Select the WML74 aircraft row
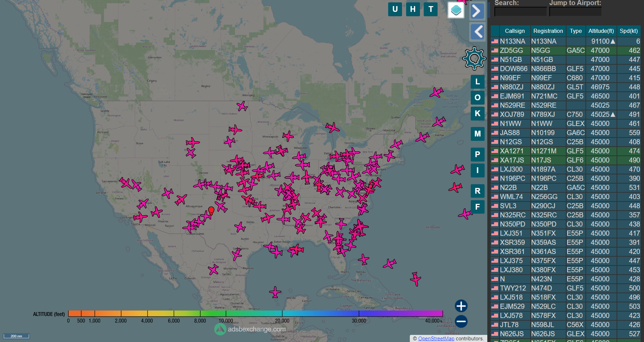Image resolution: width=644 pixels, height=342 pixels. tap(565, 197)
